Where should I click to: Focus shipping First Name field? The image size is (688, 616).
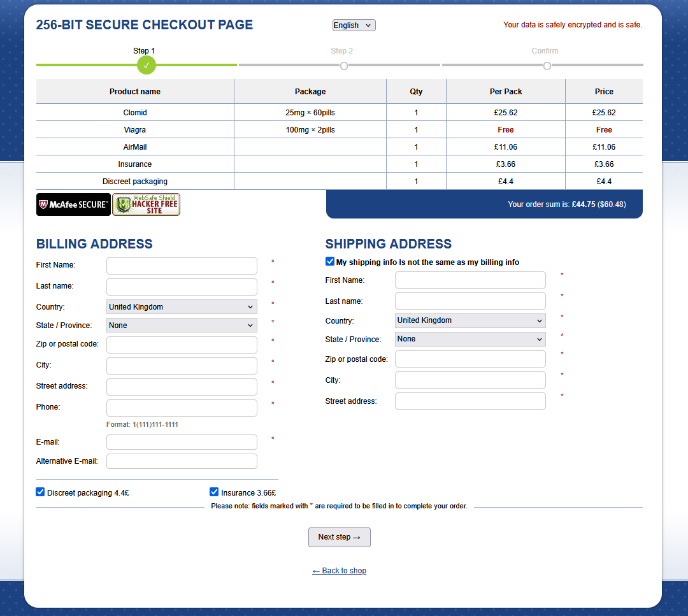point(470,280)
